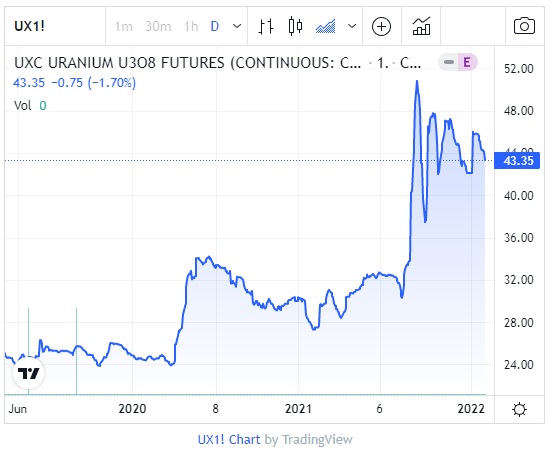Click the Jun time axis label

[x=17, y=409]
